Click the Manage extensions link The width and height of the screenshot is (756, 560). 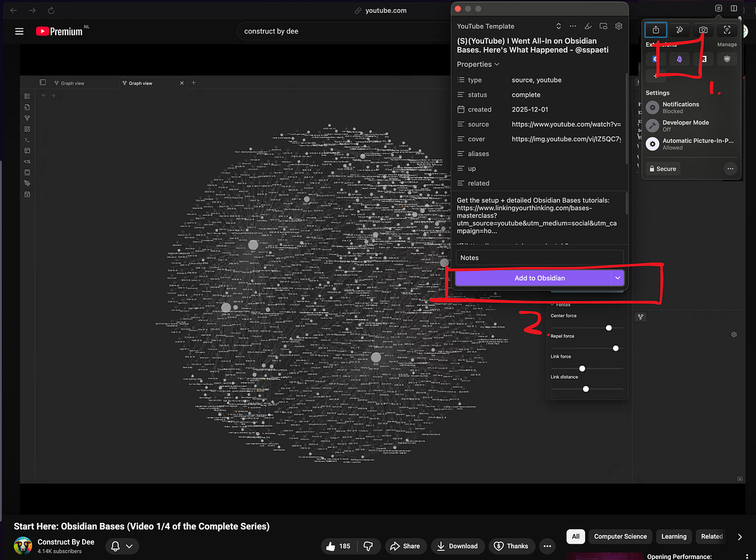[727, 44]
